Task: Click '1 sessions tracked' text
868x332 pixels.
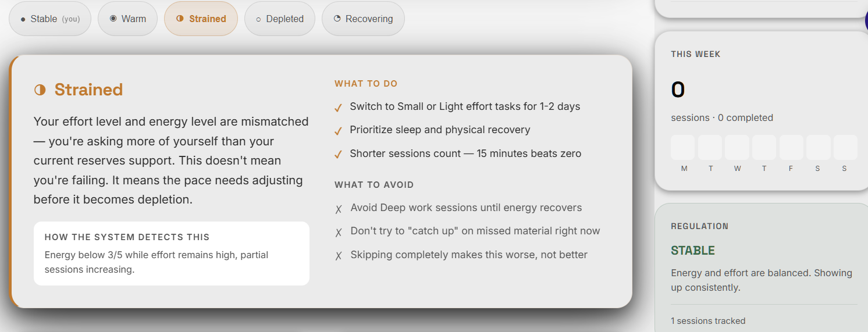Action: point(708,320)
